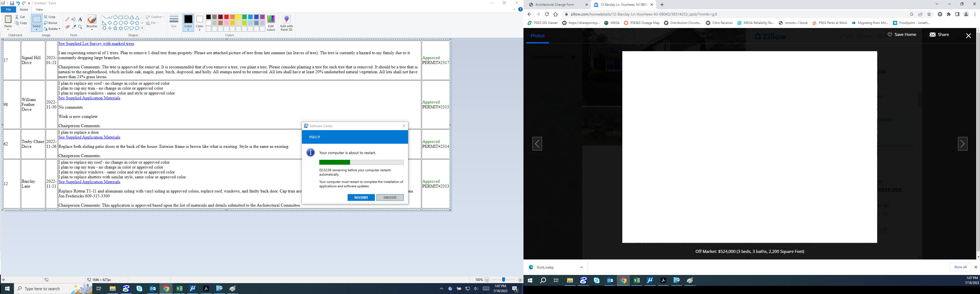Click the Save icon in Paint title bar
The image size is (980, 294).
12,3
